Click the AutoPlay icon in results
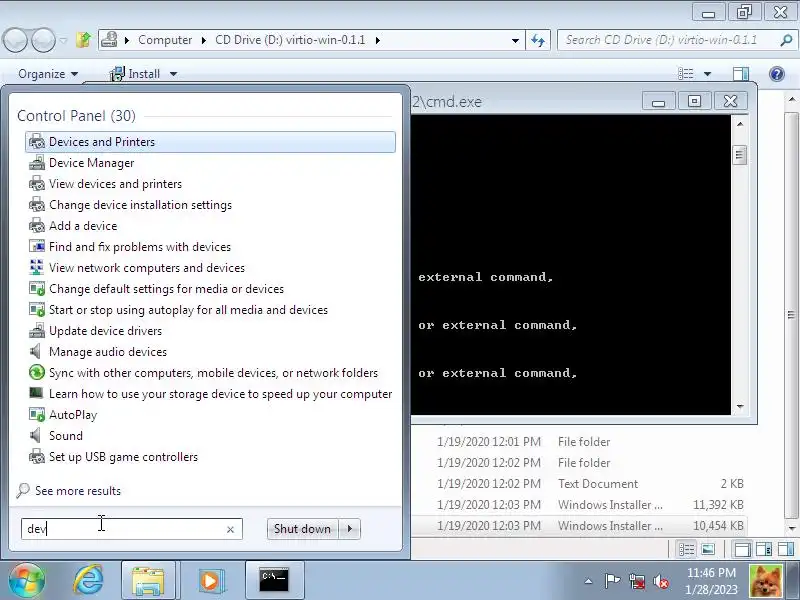Screen dimensions: 800x600 [37, 414]
